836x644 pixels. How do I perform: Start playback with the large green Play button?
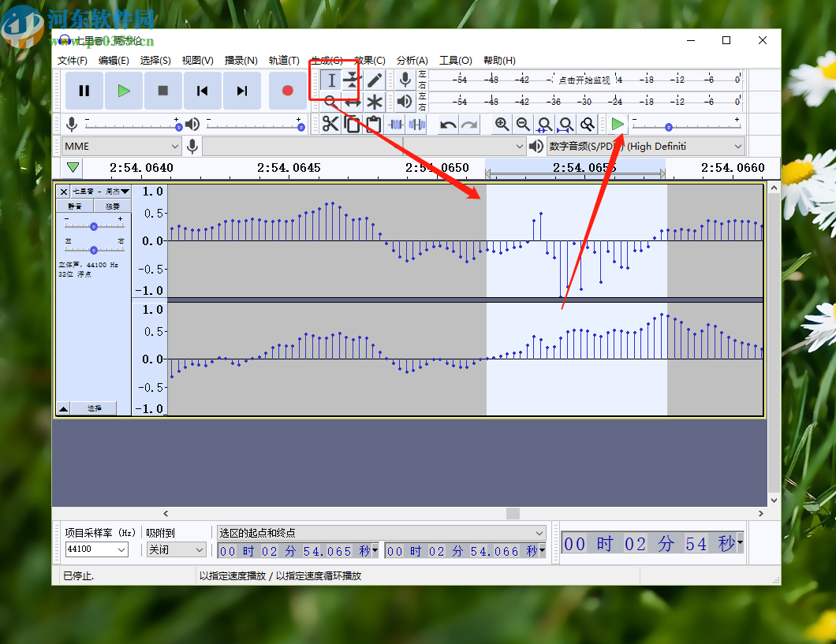(x=124, y=91)
